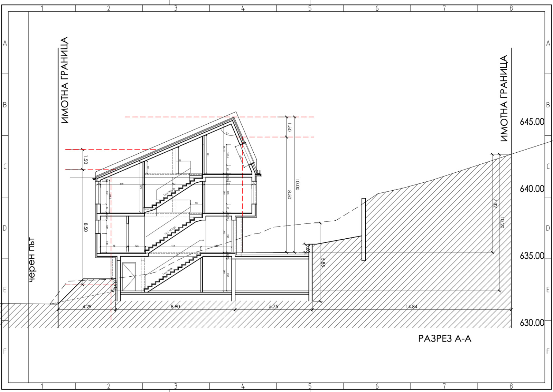
Task: Click the basement door in the section
Action: pos(129,276)
